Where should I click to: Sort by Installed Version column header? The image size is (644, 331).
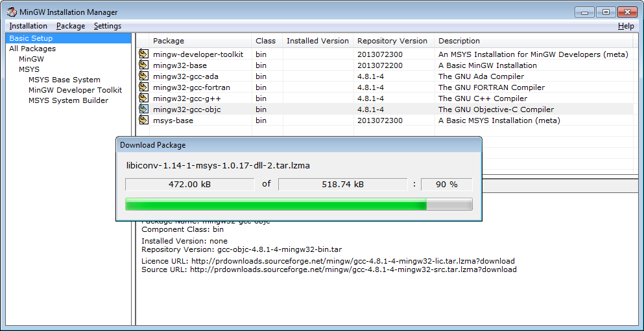[x=318, y=41]
